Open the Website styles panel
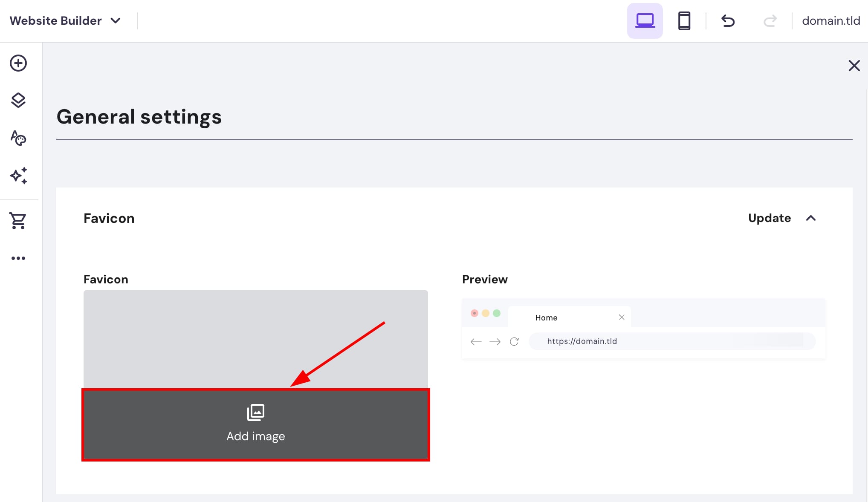Viewport: 868px width, 502px height. point(18,138)
